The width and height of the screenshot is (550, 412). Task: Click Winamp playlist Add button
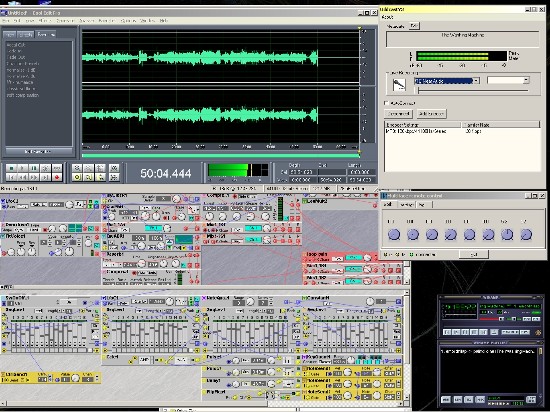point(446,399)
